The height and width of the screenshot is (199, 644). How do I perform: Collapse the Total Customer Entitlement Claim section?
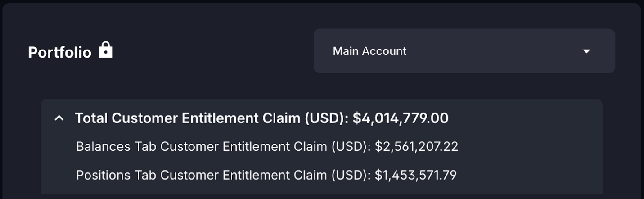pyautogui.click(x=59, y=118)
